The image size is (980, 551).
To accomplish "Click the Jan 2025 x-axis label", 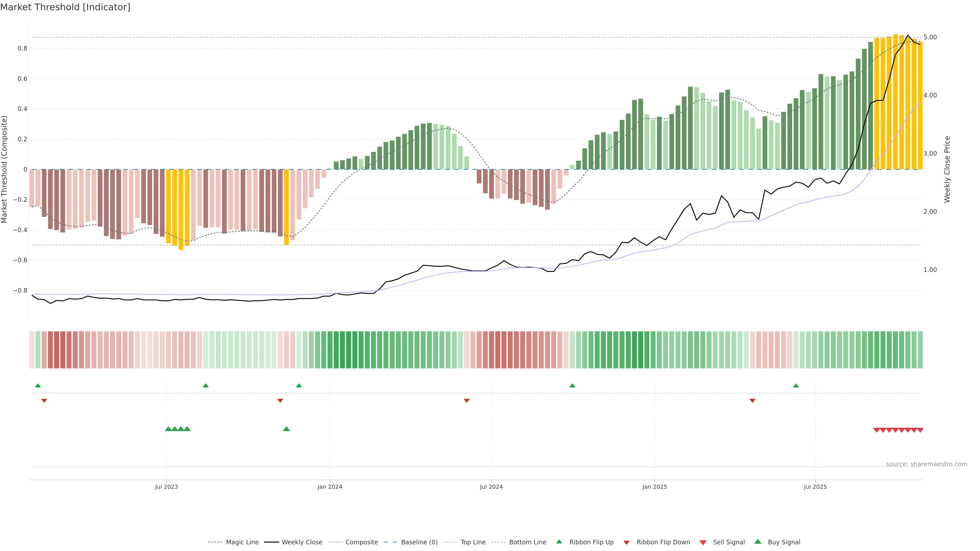I will tap(654, 487).
